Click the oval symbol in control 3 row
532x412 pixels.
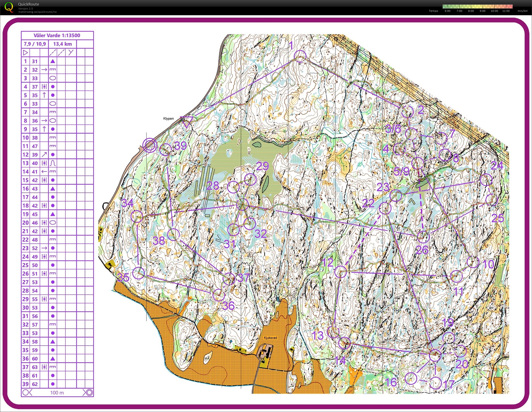[53, 78]
